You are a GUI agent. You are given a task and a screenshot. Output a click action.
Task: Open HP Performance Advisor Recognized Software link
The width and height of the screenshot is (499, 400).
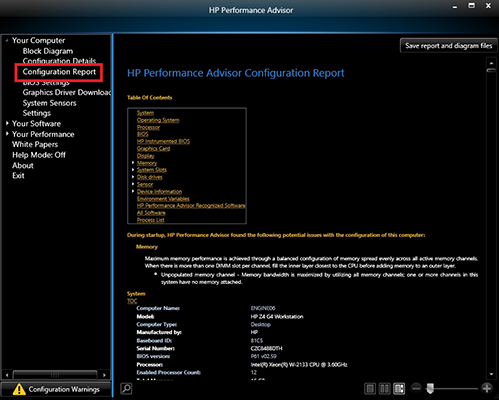point(191,206)
